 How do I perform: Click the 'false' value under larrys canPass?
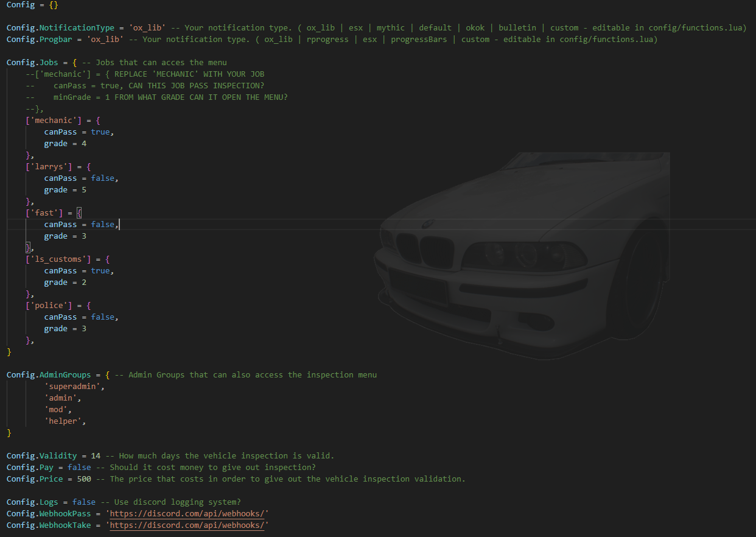coord(103,178)
